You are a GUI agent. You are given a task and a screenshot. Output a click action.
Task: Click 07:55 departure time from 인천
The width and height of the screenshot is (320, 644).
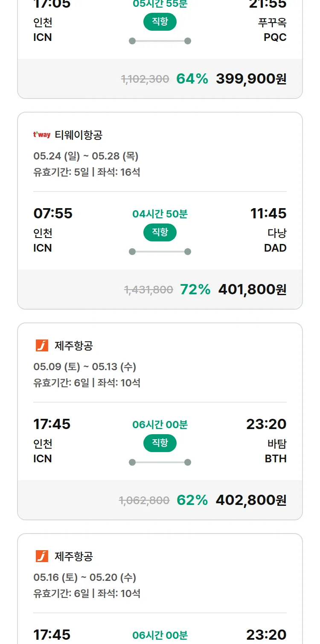[53, 213]
